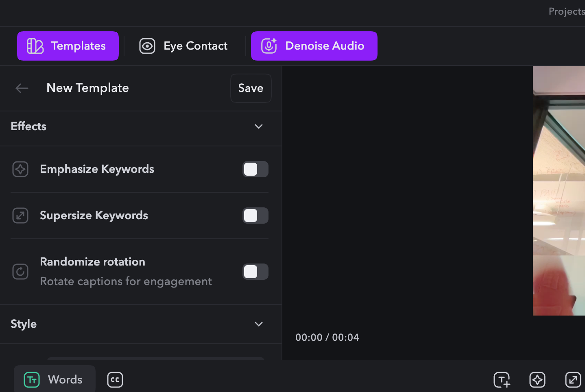Toggle Randomize rotation switch
The width and height of the screenshot is (585, 392).
click(x=255, y=272)
